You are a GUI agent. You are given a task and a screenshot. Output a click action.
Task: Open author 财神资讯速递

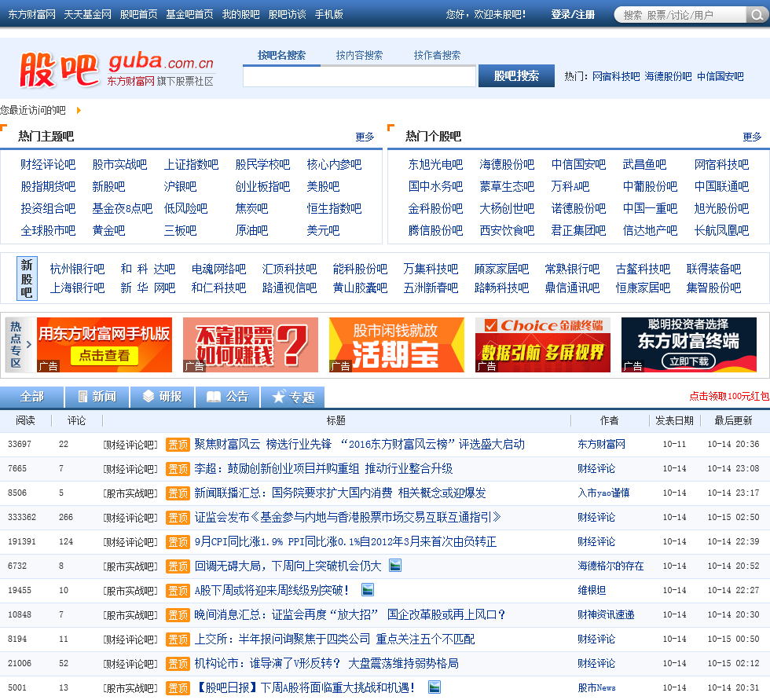(606, 614)
